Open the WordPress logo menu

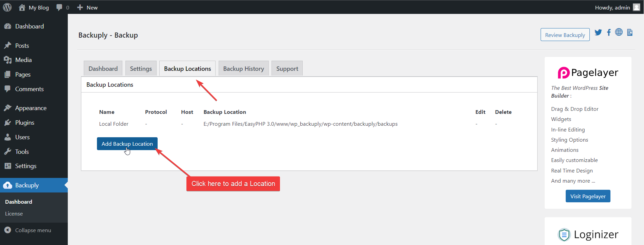7,7
